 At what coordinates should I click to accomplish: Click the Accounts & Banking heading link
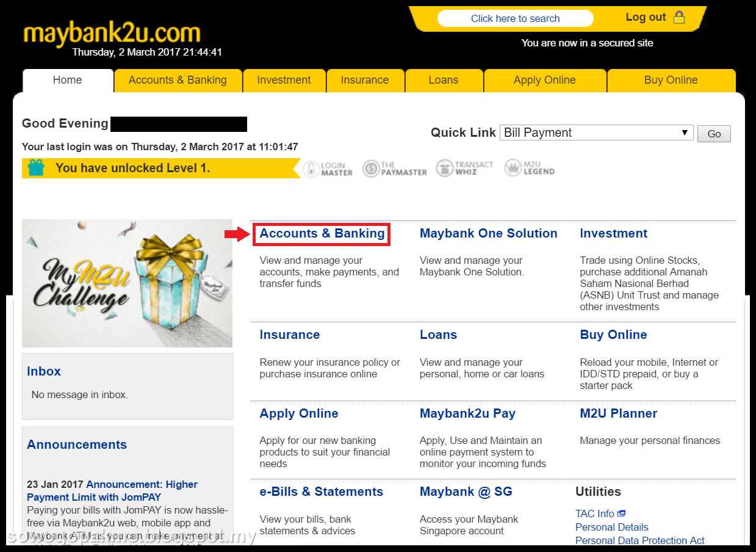[322, 233]
